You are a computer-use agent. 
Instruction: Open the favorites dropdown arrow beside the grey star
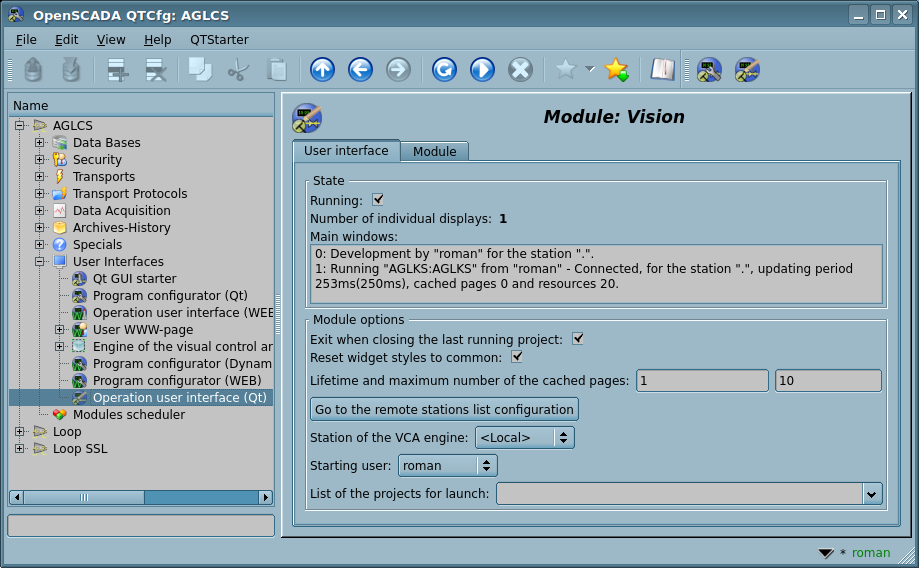[x=590, y=69]
